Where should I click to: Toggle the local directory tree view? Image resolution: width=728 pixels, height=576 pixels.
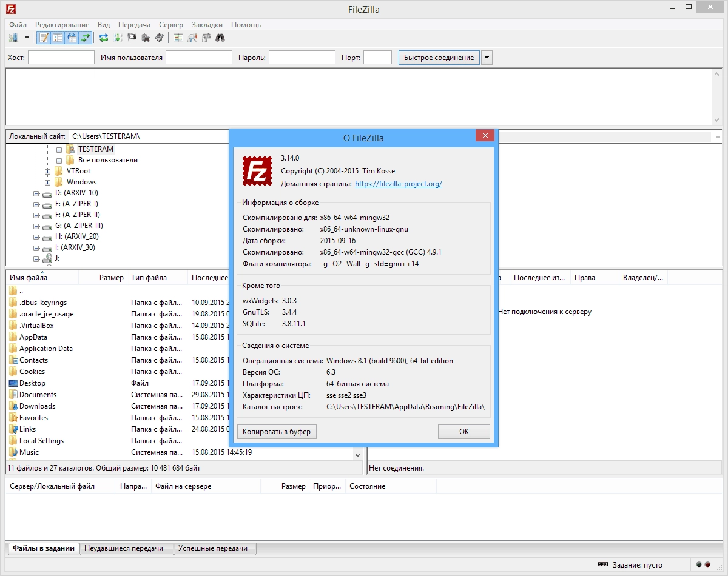click(58, 38)
